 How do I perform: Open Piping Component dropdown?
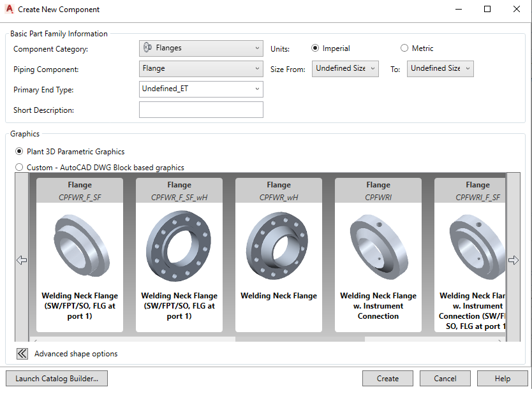pos(201,68)
